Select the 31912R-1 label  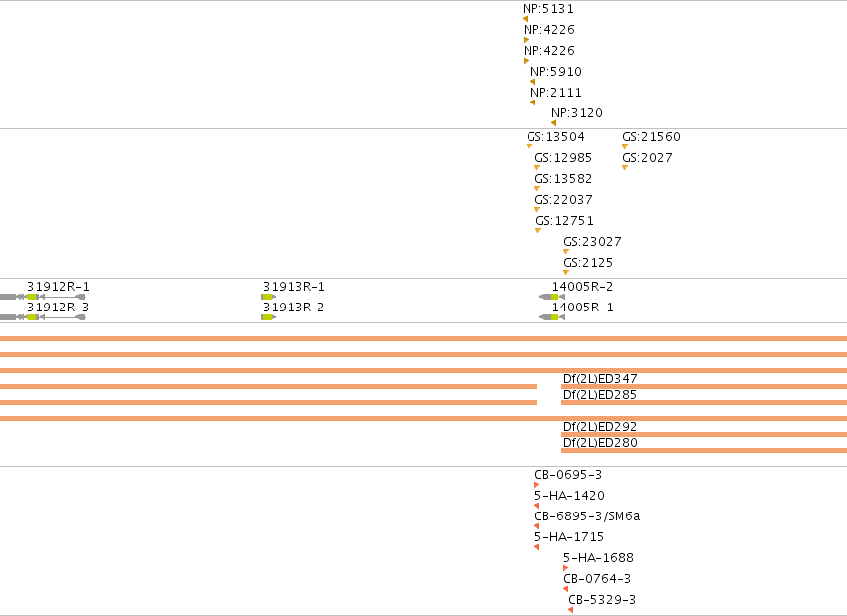pos(59,287)
